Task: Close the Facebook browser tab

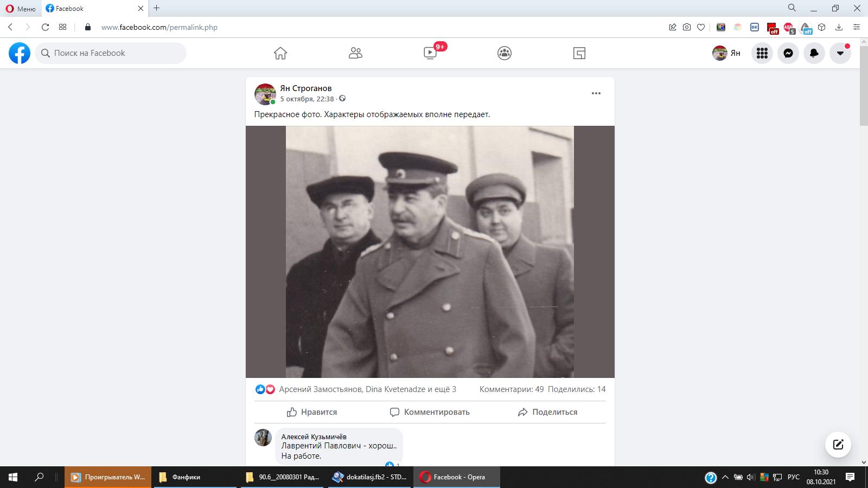Action: 141,9
